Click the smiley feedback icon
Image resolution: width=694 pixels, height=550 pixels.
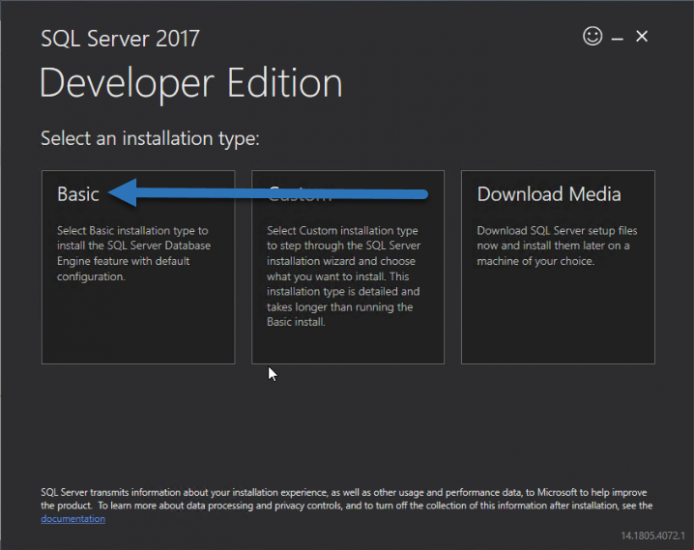click(593, 36)
